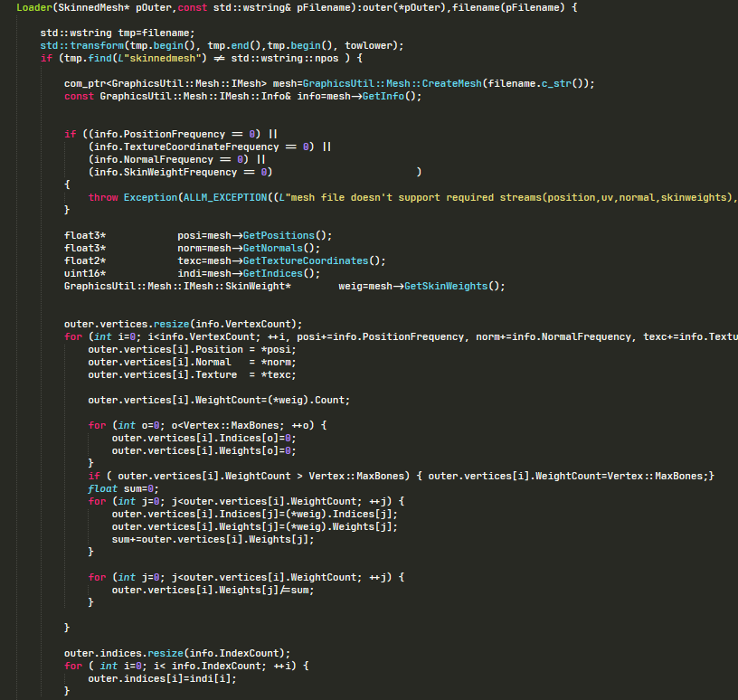738x700 pixels.
Task: Click the throw keyword
Action: click(x=103, y=198)
